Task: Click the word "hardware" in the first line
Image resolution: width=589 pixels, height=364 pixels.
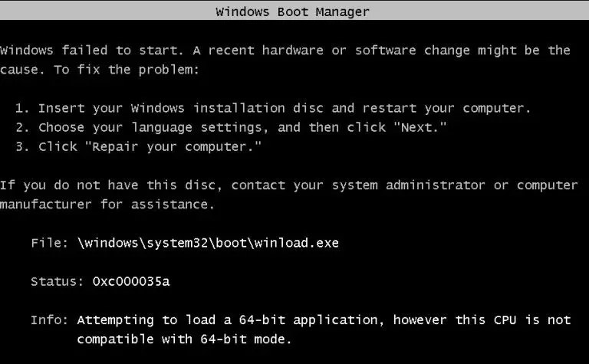Action: 293,51
